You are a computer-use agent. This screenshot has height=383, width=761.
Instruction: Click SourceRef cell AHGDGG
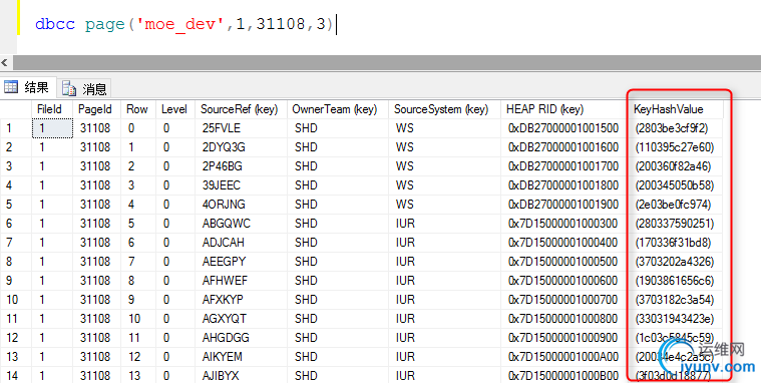241,338
